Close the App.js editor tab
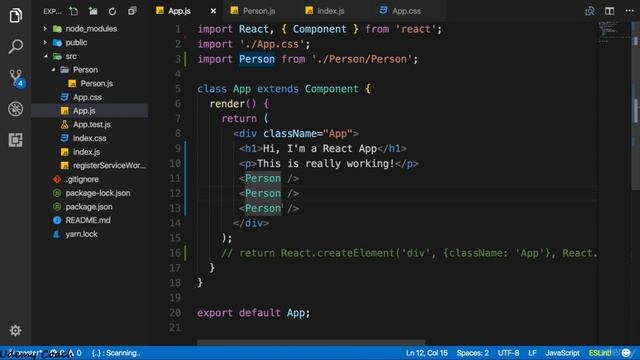640x360 pixels. click(x=213, y=11)
